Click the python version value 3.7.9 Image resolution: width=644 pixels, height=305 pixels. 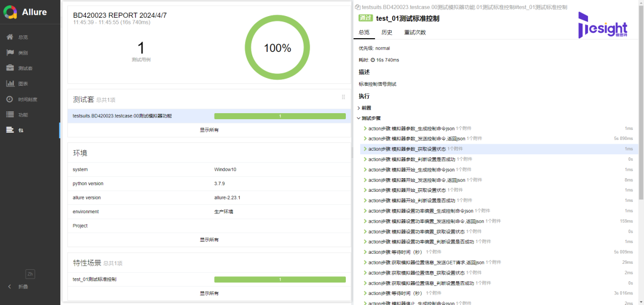(219, 183)
